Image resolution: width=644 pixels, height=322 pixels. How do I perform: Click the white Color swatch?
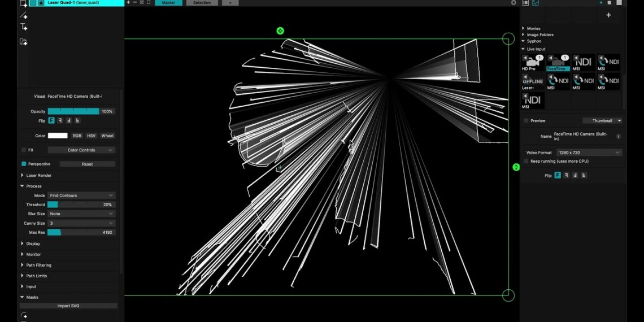click(58, 136)
